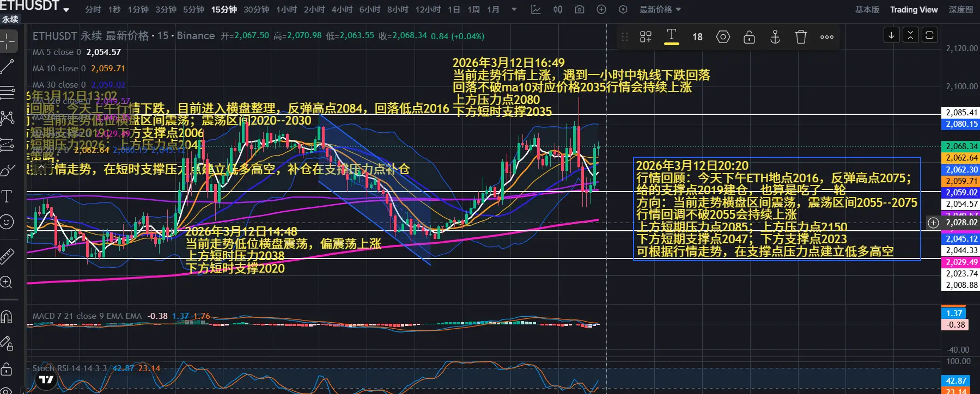Click the MA 30 close indicator legend

click(x=78, y=85)
